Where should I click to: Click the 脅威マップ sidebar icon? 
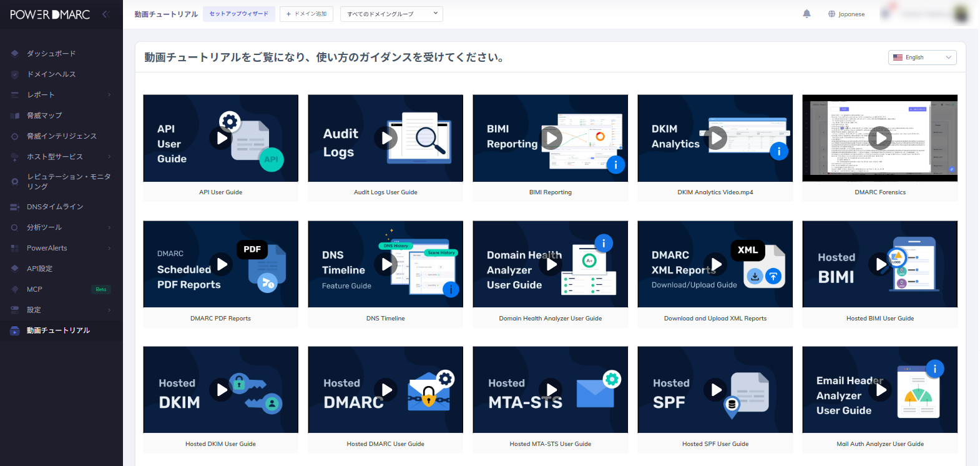click(15, 116)
